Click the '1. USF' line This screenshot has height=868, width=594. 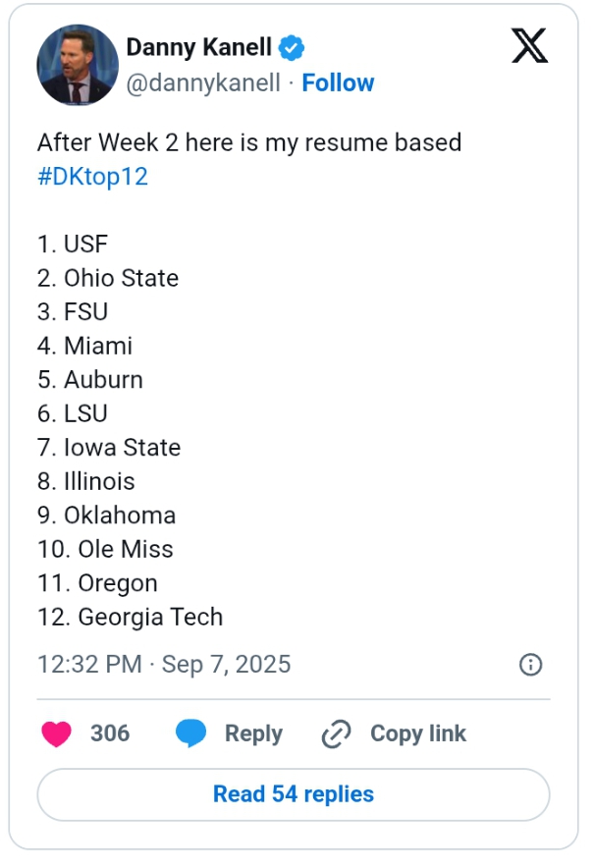pos(73,244)
